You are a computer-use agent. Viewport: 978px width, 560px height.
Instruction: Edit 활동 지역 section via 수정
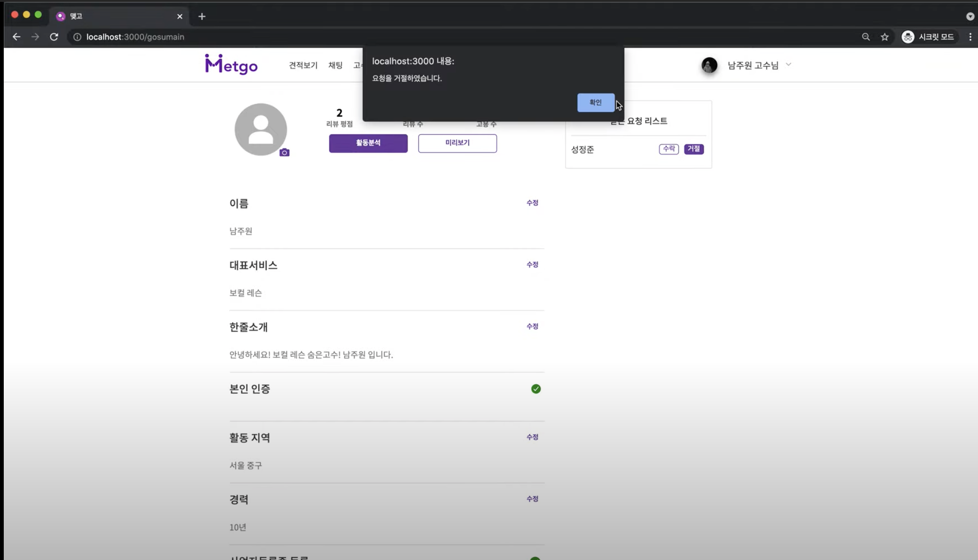coord(532,437)
